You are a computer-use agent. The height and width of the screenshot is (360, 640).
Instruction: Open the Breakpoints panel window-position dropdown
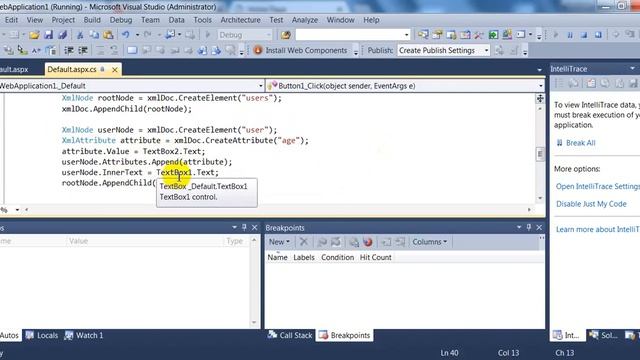pos(519,227)
